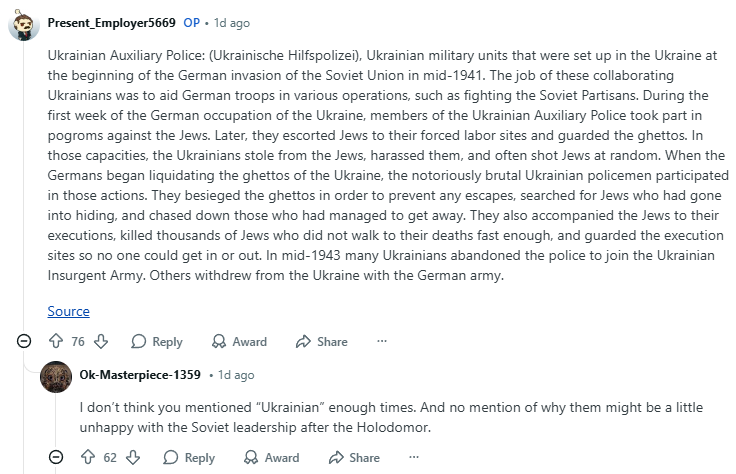This screenshot has height=474, width=736.
Task: Click the Share icon under the main post
Action: [304, 341]
